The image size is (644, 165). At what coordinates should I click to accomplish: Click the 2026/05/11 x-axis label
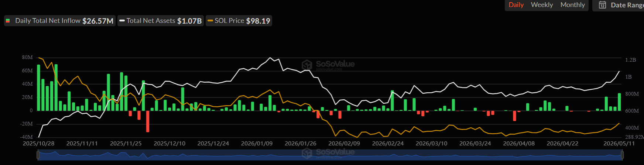619,144
